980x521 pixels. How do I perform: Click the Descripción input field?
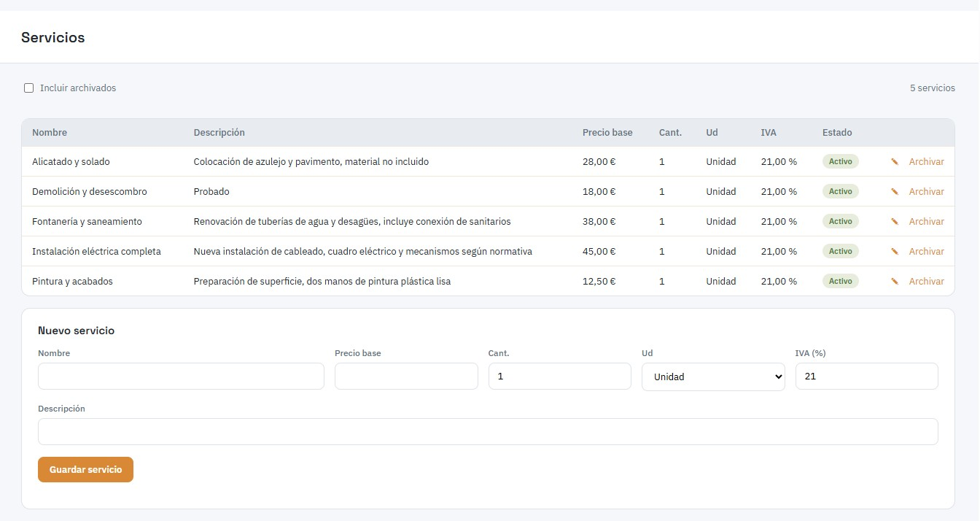pyautogui.click(x=488, y=432)
